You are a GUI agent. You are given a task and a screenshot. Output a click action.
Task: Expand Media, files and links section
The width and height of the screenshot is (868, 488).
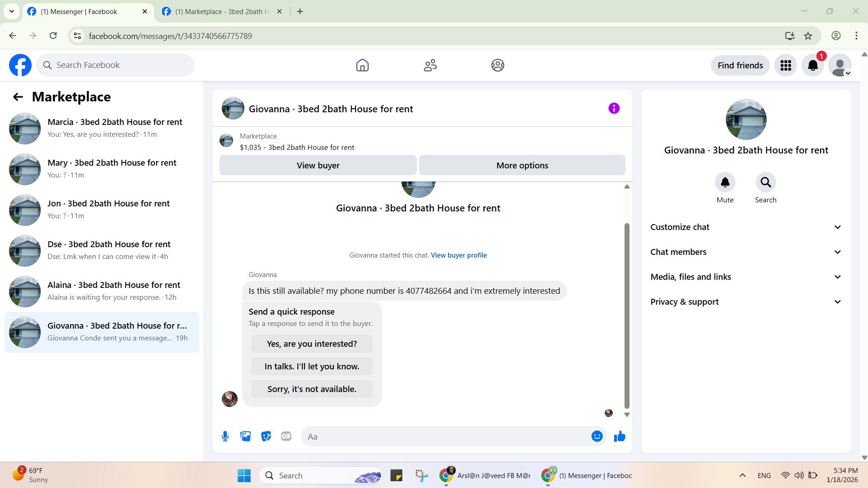[x=746, y=277]
